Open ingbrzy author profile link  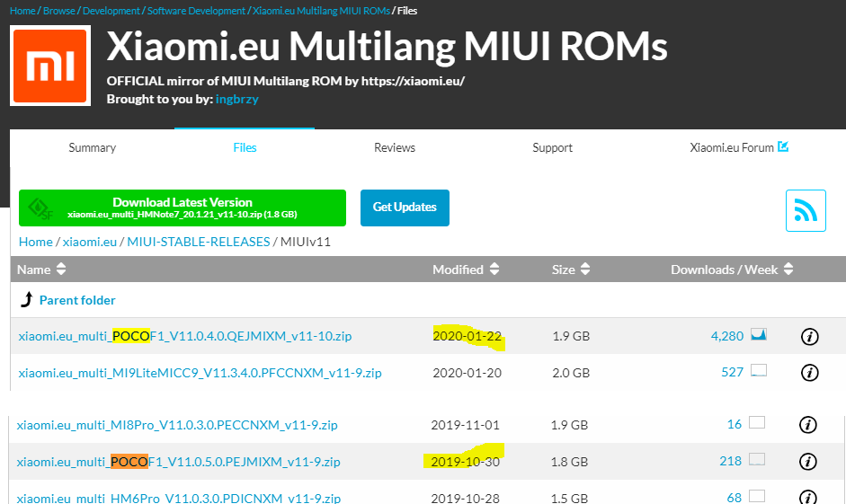point(236,99)
